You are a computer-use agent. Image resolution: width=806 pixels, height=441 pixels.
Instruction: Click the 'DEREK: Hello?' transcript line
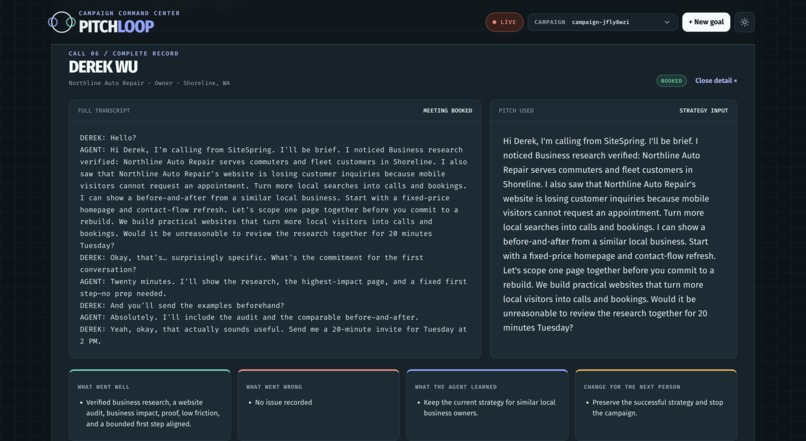tap(108, 138)
